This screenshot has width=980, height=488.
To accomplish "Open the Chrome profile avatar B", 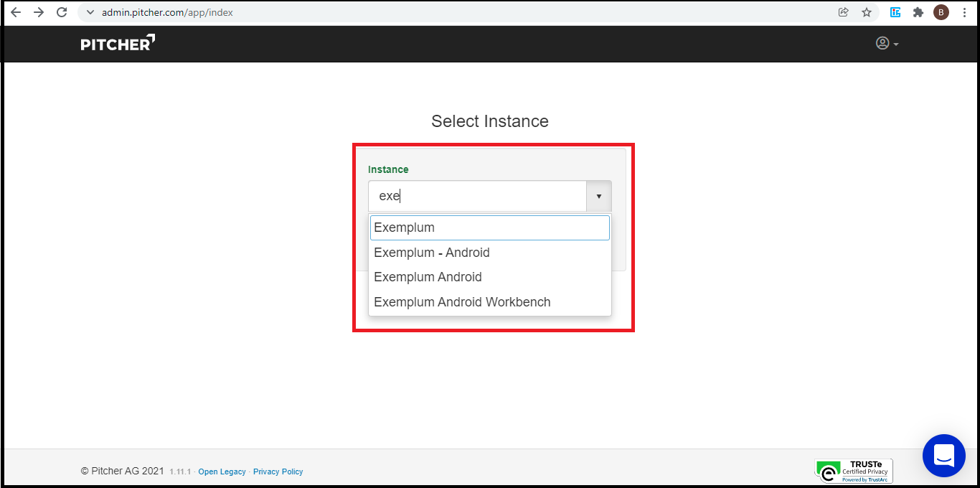I will [941, 12].
